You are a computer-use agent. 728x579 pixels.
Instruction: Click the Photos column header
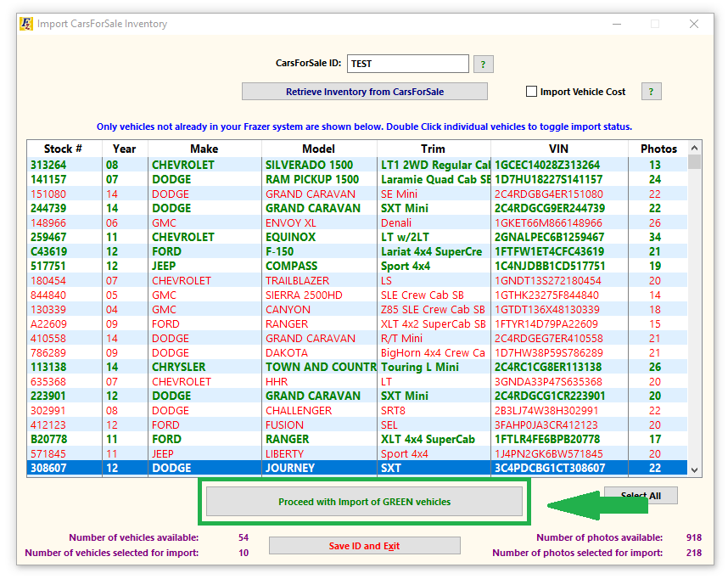(658, 149)
